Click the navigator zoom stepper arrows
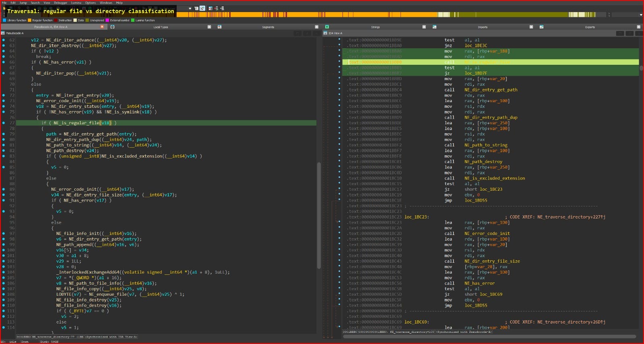This screenshot has height=344, width=644. 609,14
